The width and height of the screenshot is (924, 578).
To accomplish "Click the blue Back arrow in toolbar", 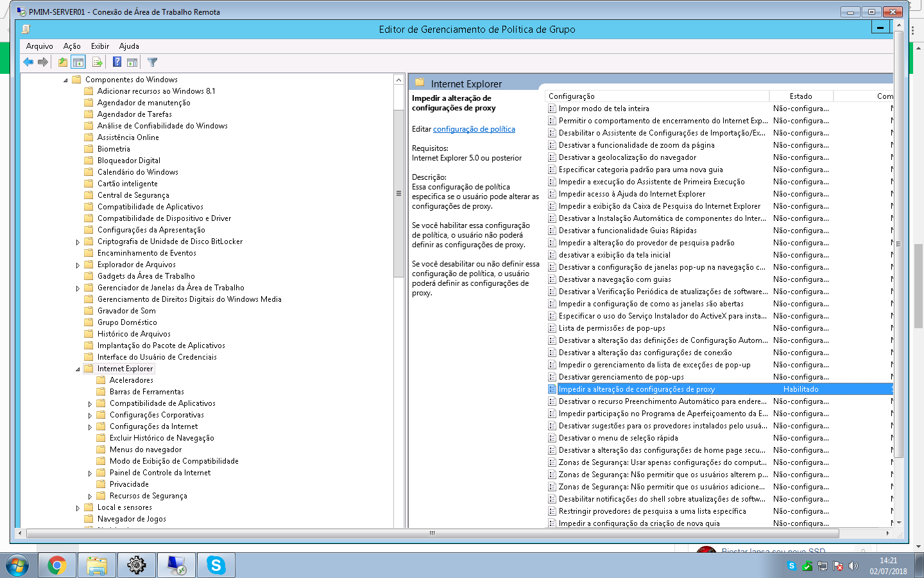I will pos(28,62).
